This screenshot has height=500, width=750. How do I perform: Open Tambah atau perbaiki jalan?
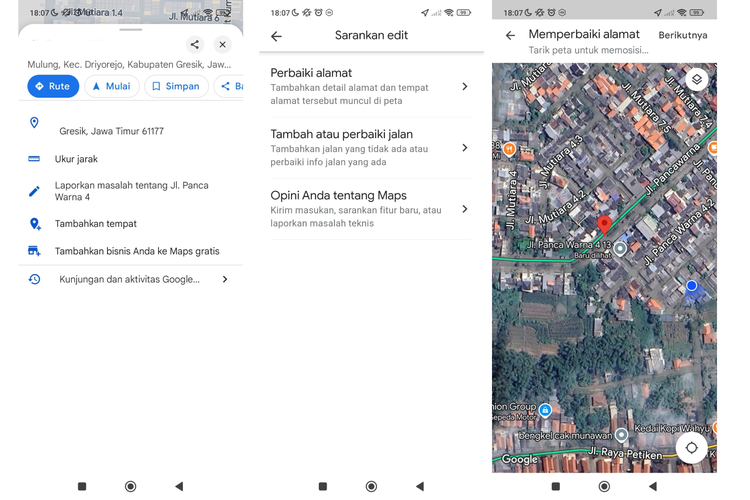pyautogui.click(x=371, y=148)
